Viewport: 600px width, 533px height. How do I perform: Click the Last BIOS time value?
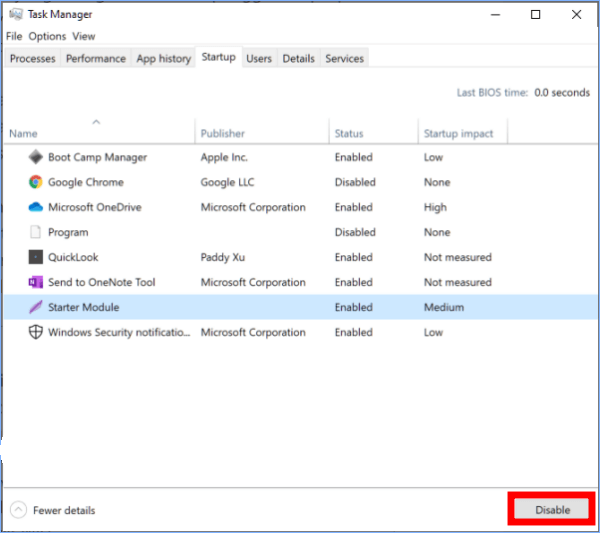tap(562, 93)
